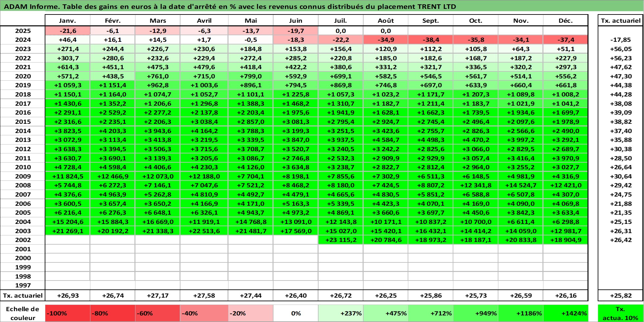The height and width of the screenshot is (322, 644).
Task: Click the -60% color scale swatch
Action: 158,313
